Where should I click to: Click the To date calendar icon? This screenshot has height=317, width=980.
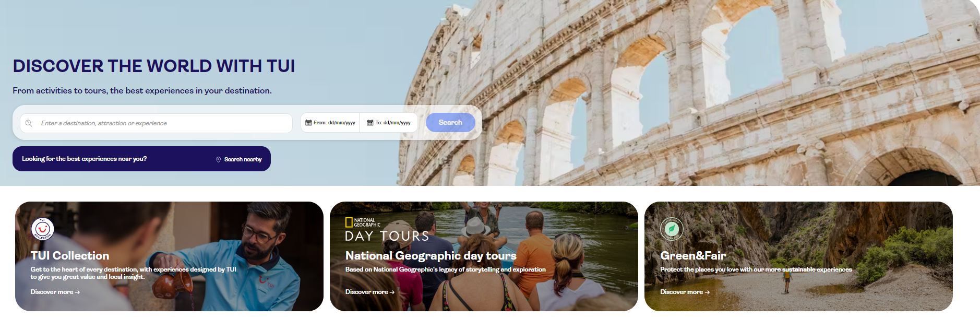coord(370,123)
